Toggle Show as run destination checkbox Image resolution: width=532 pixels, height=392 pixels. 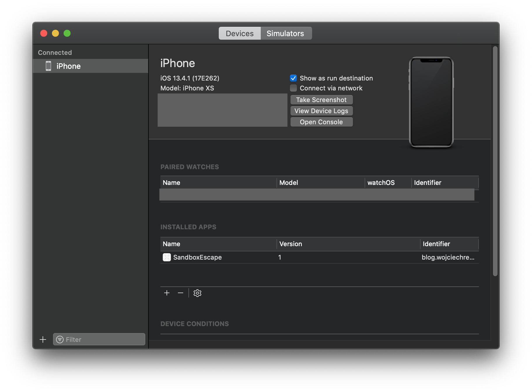(x=293, y=78)
